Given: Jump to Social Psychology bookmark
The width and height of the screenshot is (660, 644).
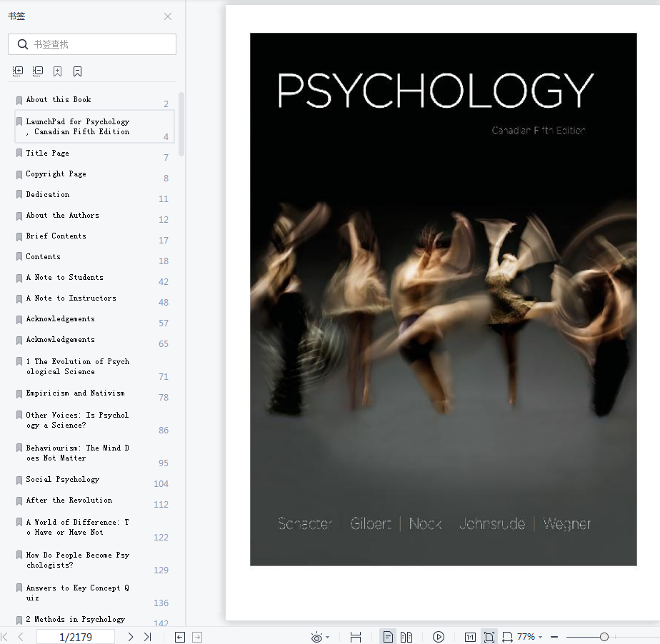Looking at the screenshot, I should pyautogui.click(x=63, y=479).
